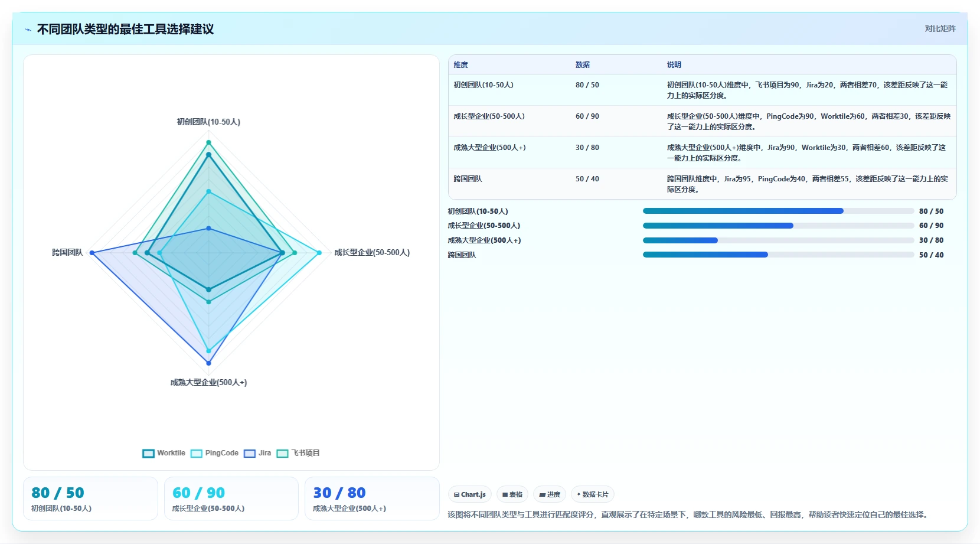The height and width of the screenshot is (544, 980).
Task: Click the 表格 tag
Action: [x=512, y=494]
